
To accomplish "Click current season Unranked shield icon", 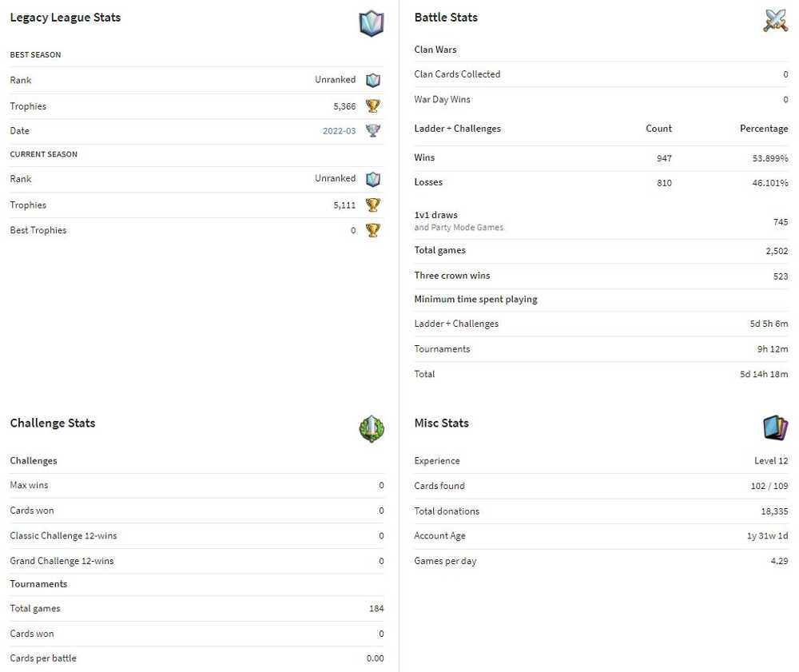I will (x=373, y=179).
